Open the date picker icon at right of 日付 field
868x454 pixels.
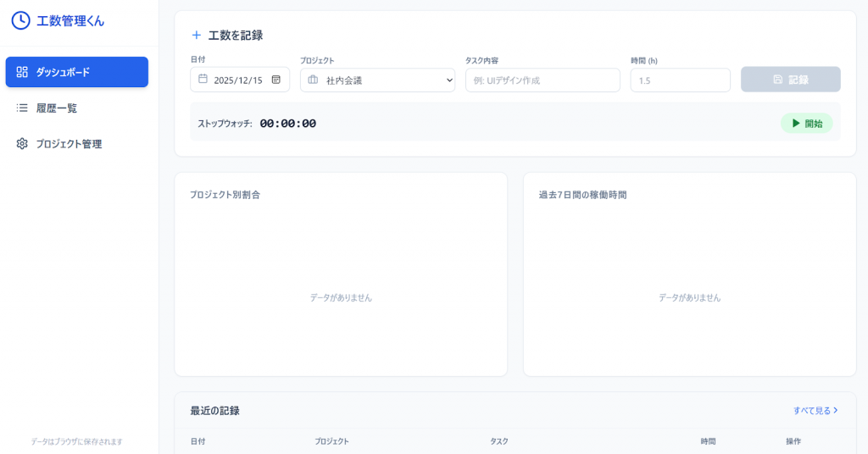pyautogui.click(x=276, y=80)
